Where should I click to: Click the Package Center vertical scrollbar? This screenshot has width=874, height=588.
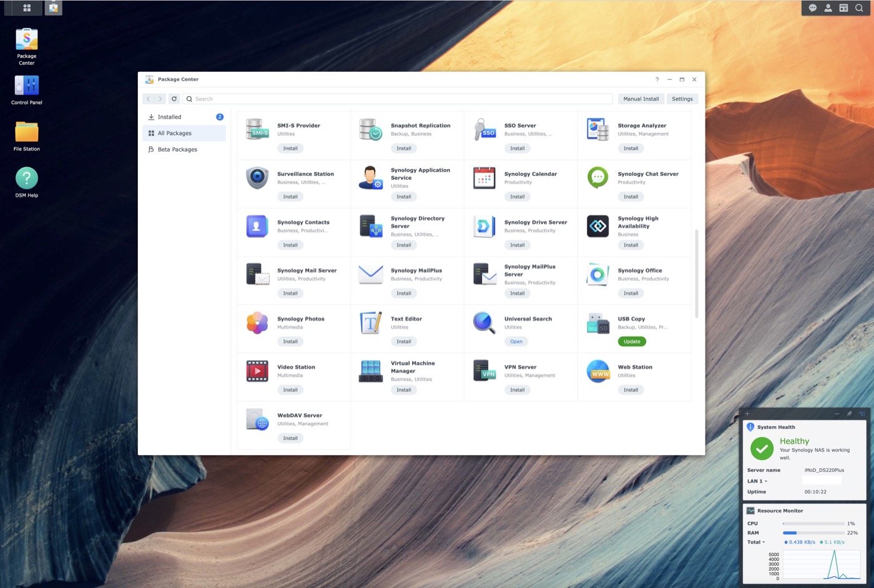tap(696, 273)
